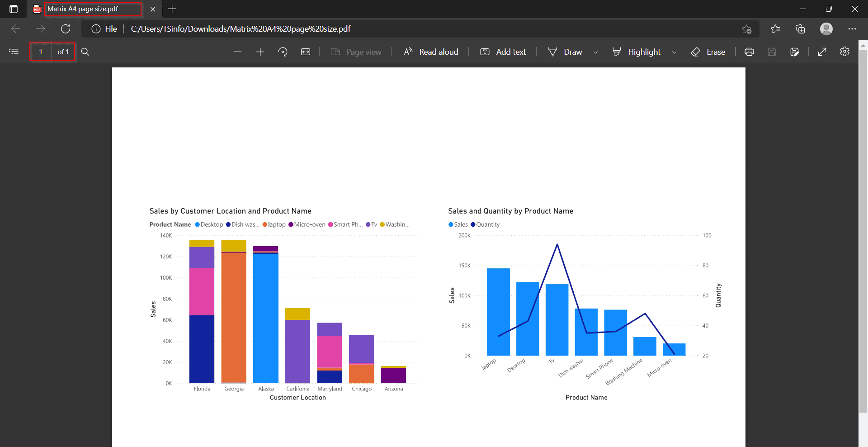Open PDF viewer settings
Viewport: 868px width, 447px height.
pos(844,52)
